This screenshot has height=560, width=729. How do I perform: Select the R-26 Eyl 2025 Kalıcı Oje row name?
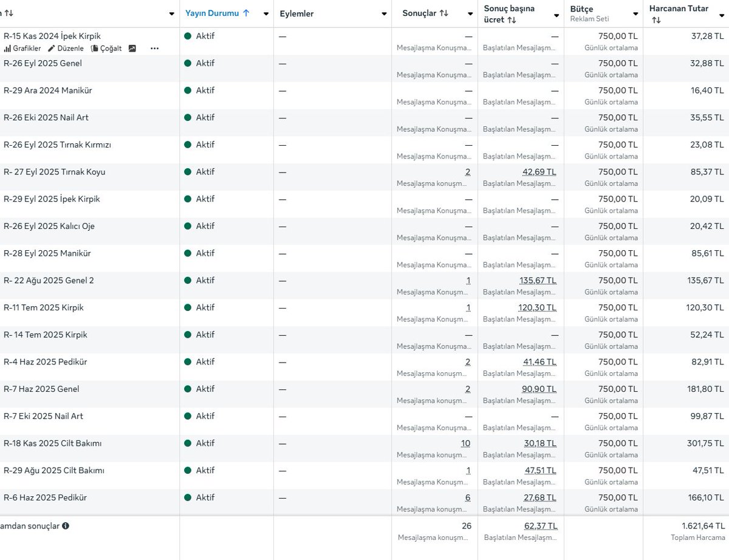[49, 226]
